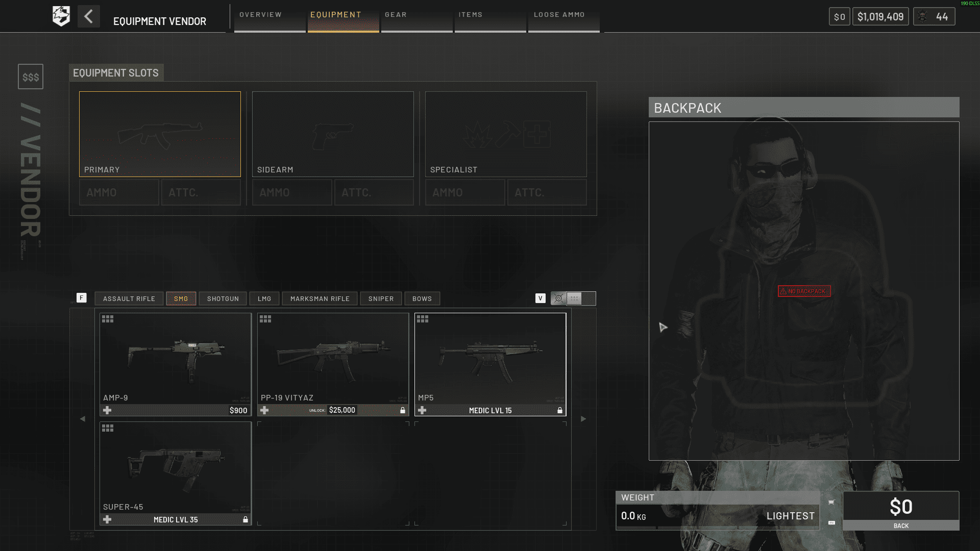
Task: Click the plus icon on the Super-45 card
Action: pos(107,519)
